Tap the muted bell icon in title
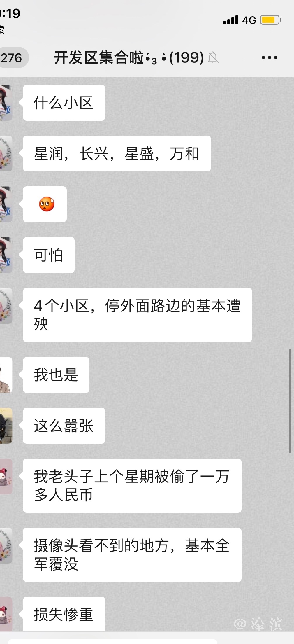The image size is (294, 644). (x=213, y=57)
